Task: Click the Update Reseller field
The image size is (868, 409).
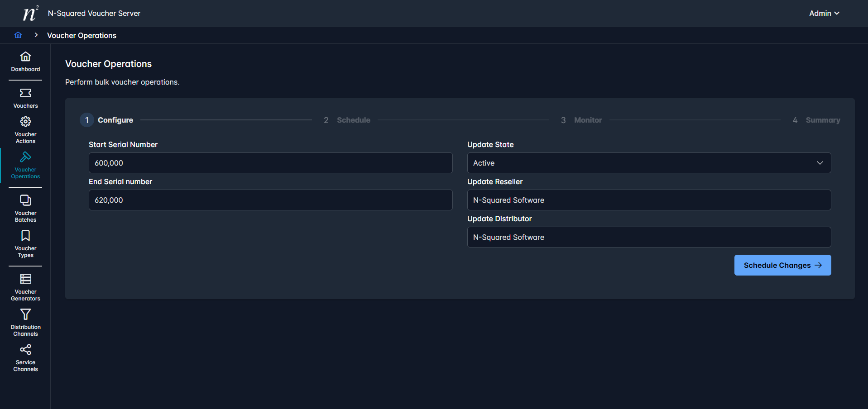Action: [x=648, y=200]
